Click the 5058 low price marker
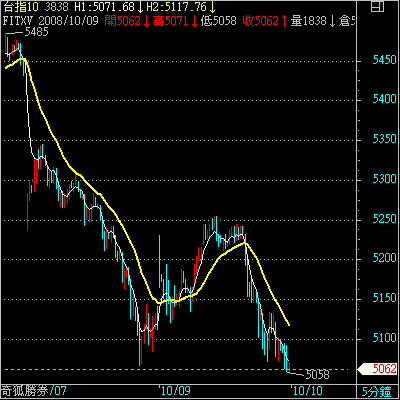This screenshot has height=400, width=400. click(317, 374)
